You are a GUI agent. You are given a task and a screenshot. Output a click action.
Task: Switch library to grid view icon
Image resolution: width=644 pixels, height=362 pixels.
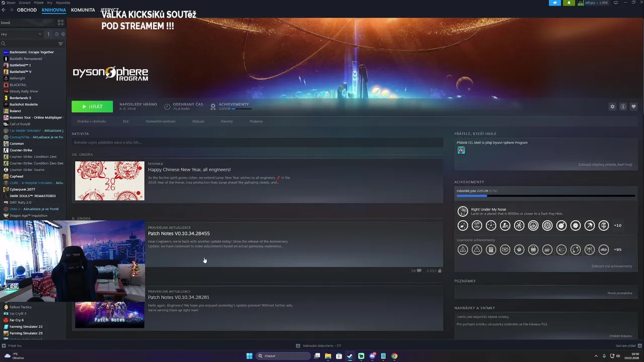(60, 23)
